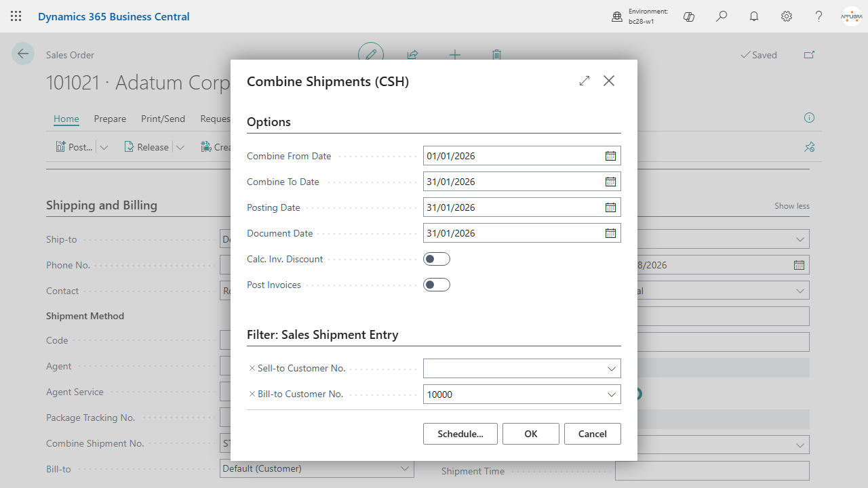
Task: Click the Combine To Date field
Action: click(522, 182)
